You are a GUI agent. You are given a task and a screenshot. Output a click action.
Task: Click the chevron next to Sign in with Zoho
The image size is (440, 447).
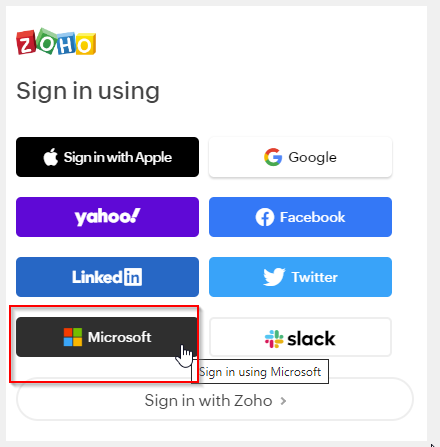[283, 401]
